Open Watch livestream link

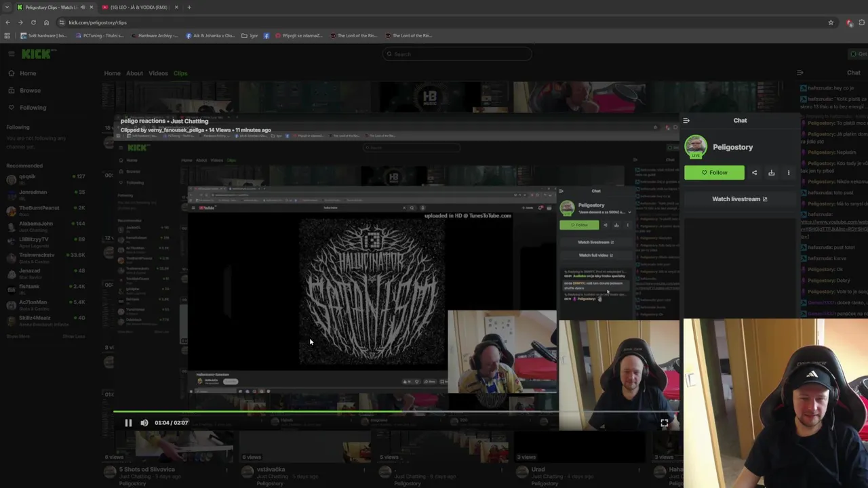click(x=740, y=199)
